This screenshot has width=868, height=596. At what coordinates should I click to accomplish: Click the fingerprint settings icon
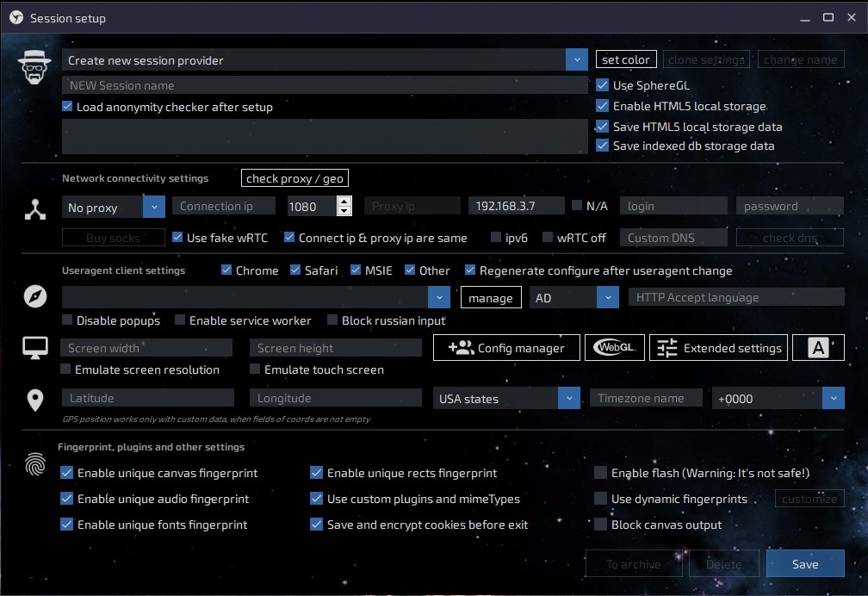click(35, 466)
